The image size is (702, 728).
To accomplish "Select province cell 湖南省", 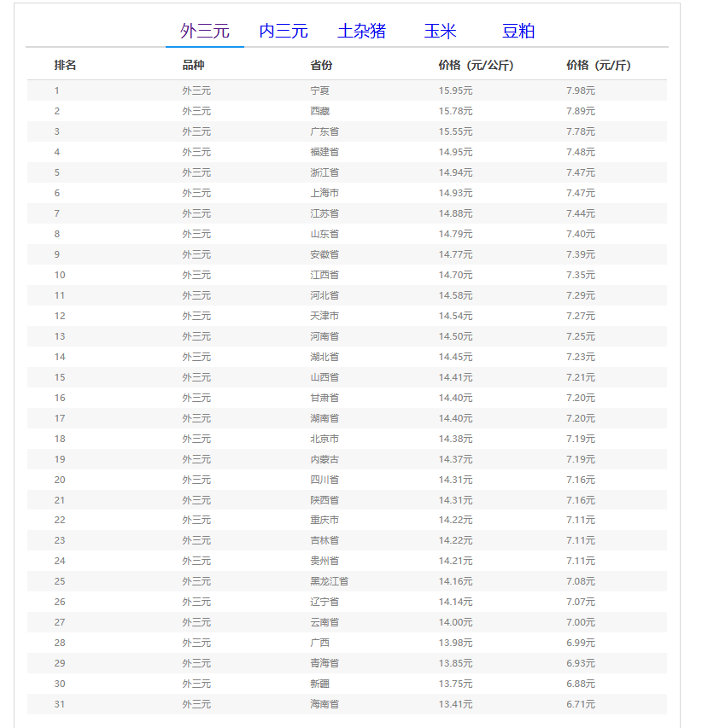I will pyautogui.click(x=325, y=418).
